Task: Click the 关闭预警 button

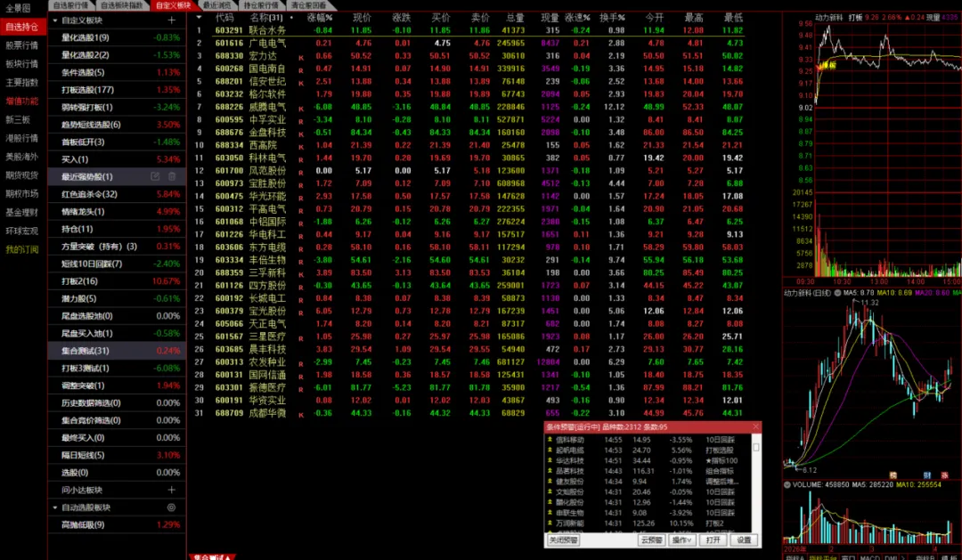Action: point(563,540)
